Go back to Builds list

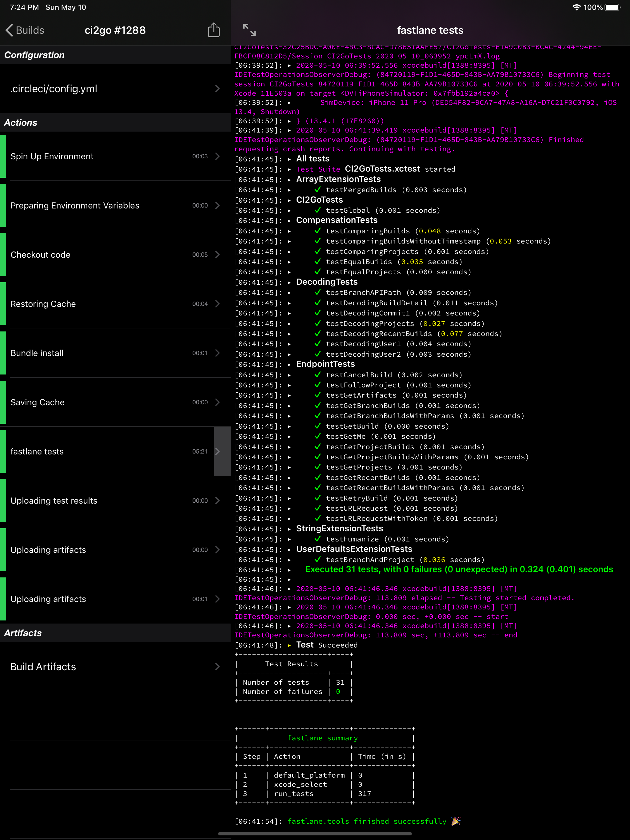(x=25, y=30)
